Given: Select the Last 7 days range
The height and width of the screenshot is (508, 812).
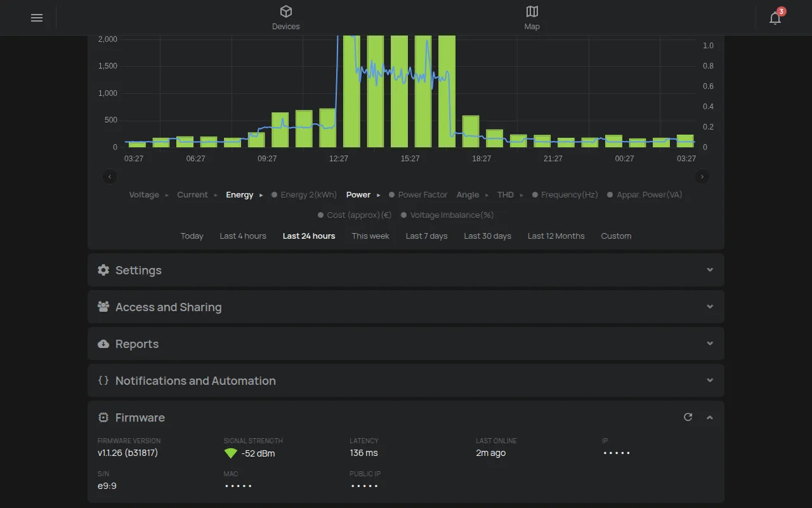Looking at the screenshot, I should [x=427, y=236].
